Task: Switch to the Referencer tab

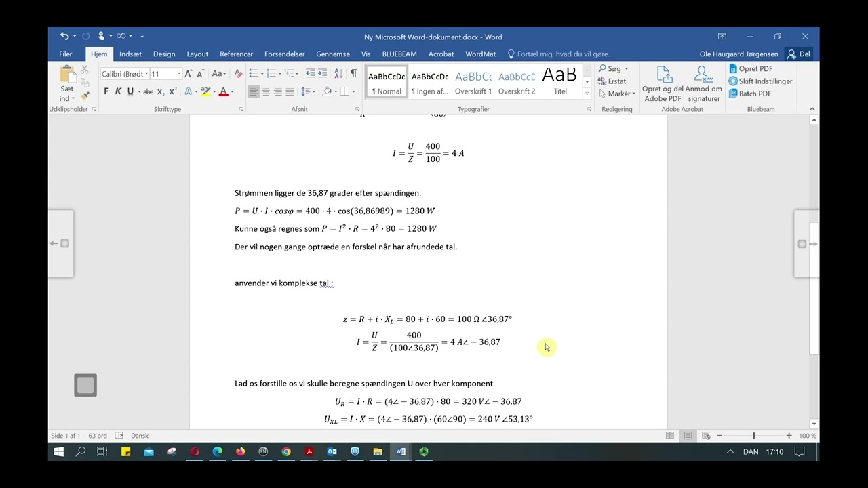Action: tap(236, 54)
